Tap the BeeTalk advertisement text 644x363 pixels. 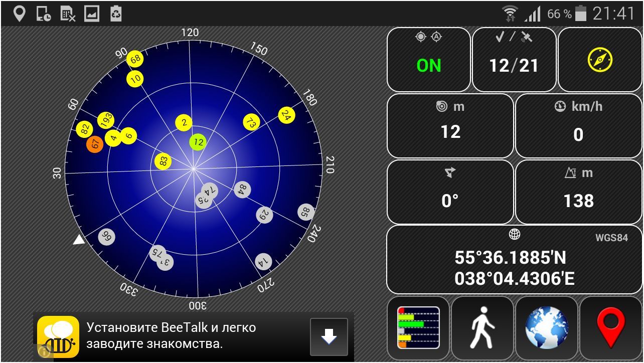171,335
